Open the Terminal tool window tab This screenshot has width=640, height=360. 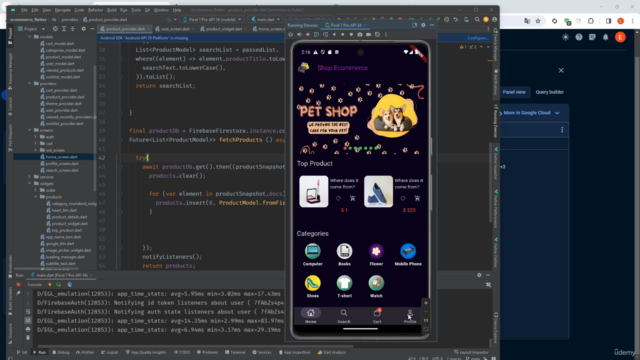point(236,352)
